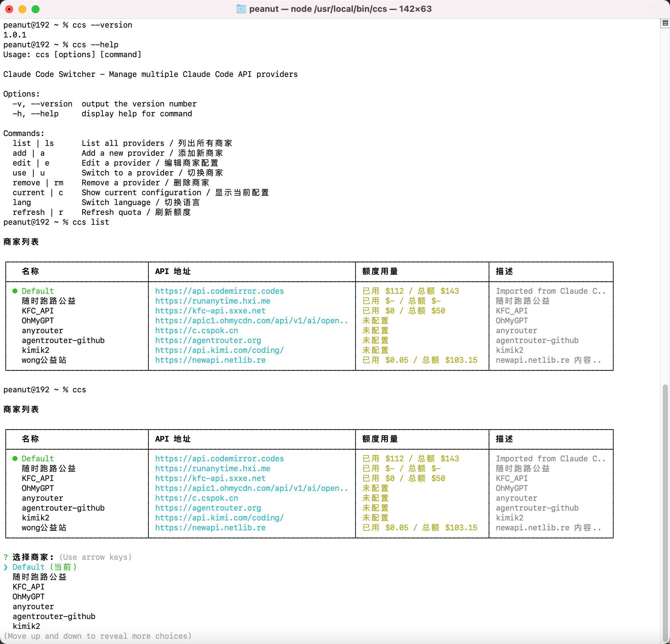Select KFC_API in the provider chooser

29,587
